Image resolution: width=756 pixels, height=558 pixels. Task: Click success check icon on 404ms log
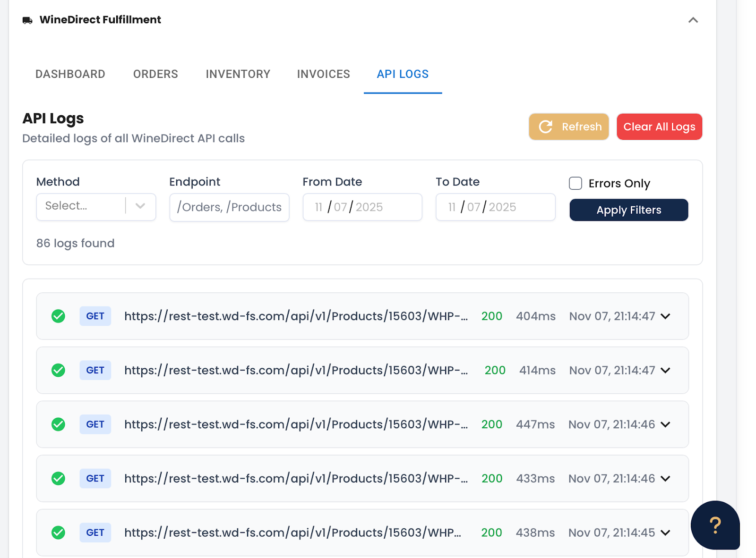[58, 316]
